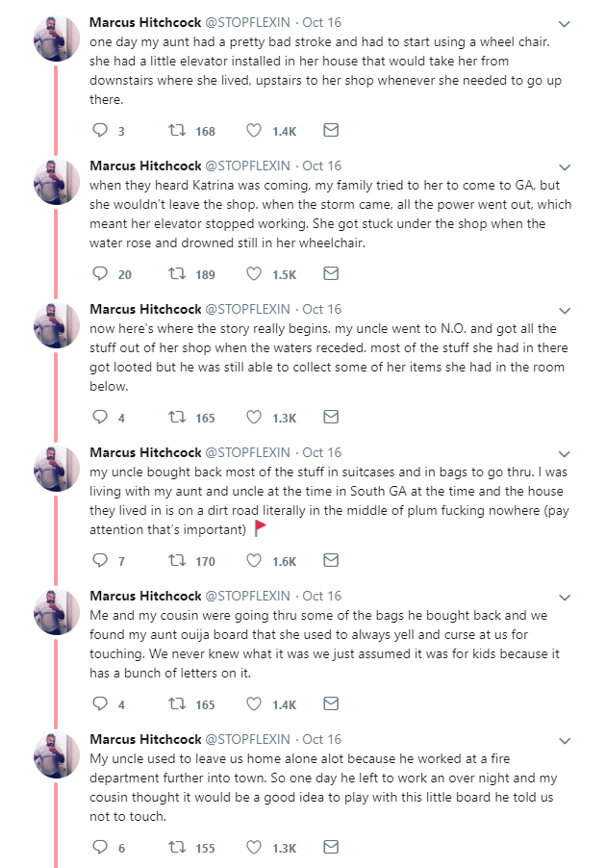Open the Oct 16 timestamp on the third tweet
This screenshot has width=606, height=868.
click(x=321, y=310)
